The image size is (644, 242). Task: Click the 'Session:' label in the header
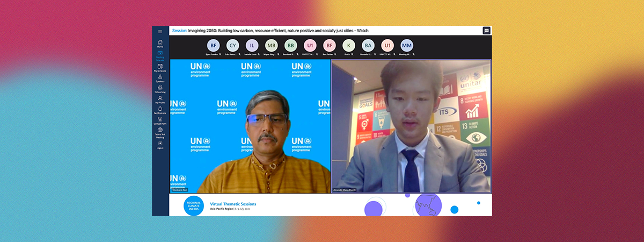point(179,31)
